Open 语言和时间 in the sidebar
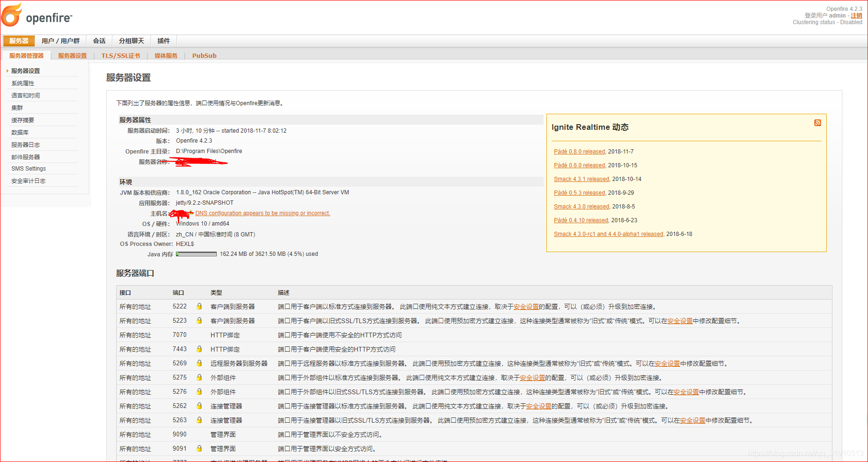This screenshot has height=462, width=868. click(26, 95)
